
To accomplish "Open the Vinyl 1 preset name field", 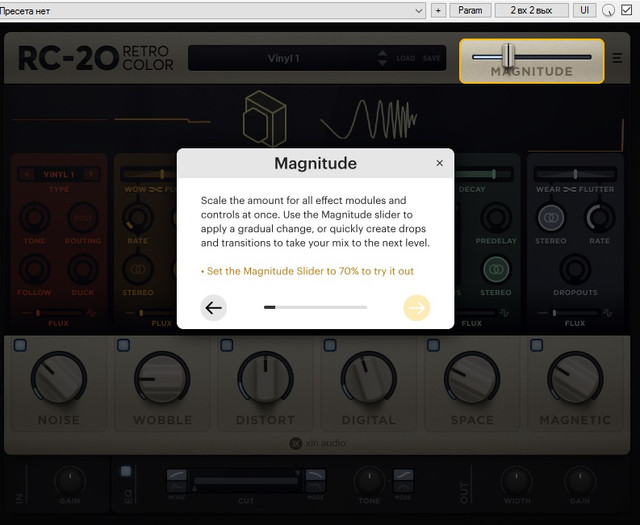I will click(284, 58).
